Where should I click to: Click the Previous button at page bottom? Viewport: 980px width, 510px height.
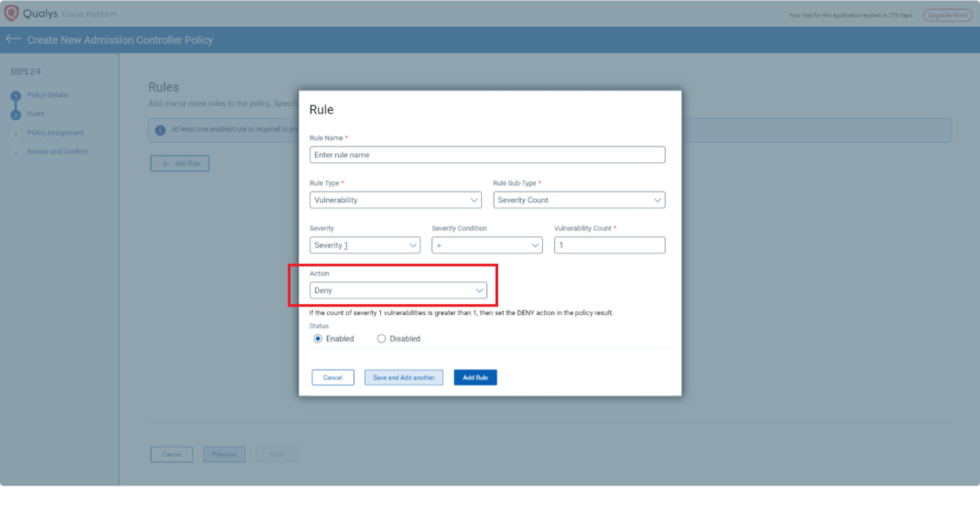point(223,454)
